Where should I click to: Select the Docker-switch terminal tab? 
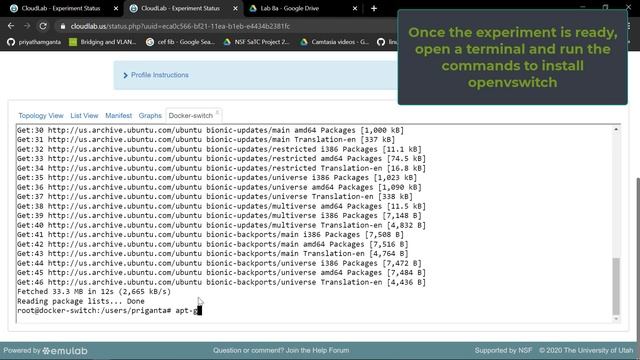tap(191, 116)
